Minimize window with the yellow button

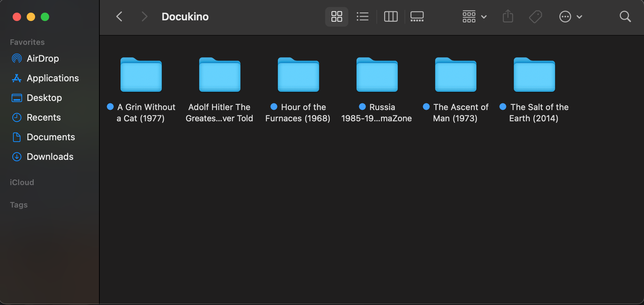pos(31,16)
